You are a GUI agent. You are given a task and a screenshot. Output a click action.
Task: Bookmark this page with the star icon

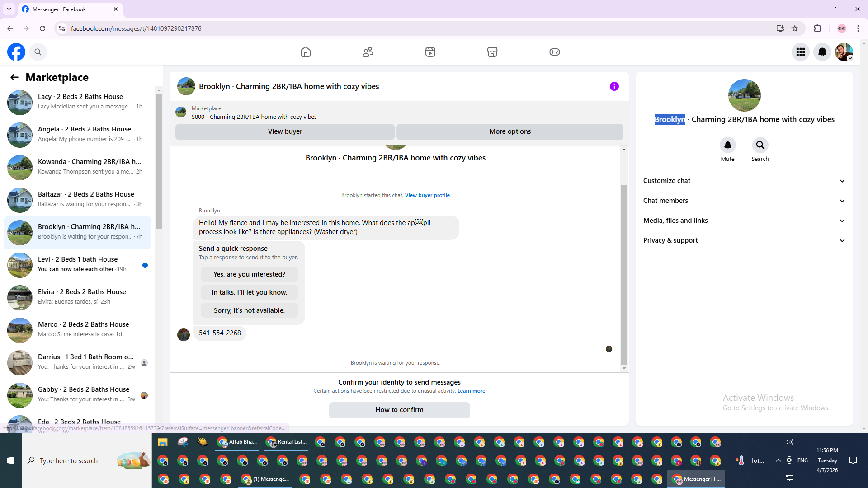[x=795, y=28]
